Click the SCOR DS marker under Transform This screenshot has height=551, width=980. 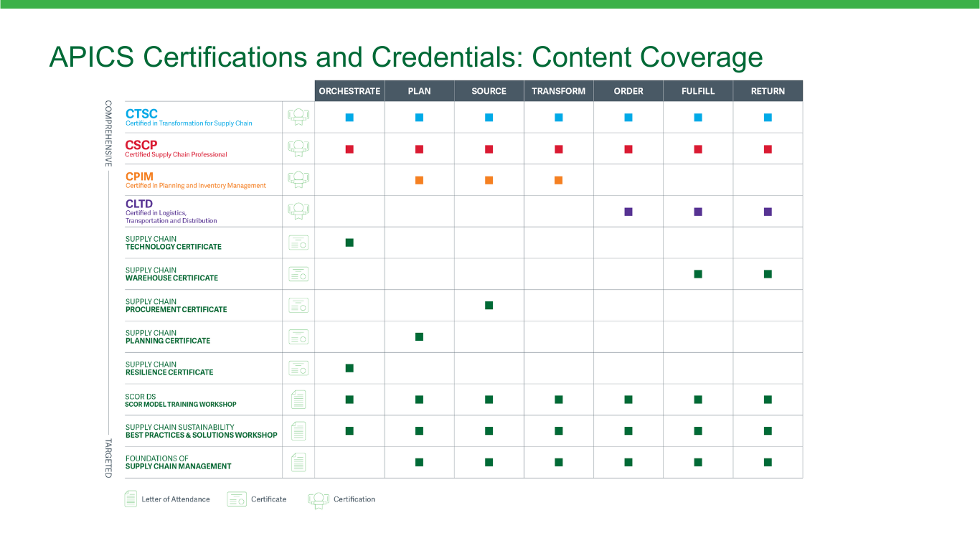coord(558,400)
